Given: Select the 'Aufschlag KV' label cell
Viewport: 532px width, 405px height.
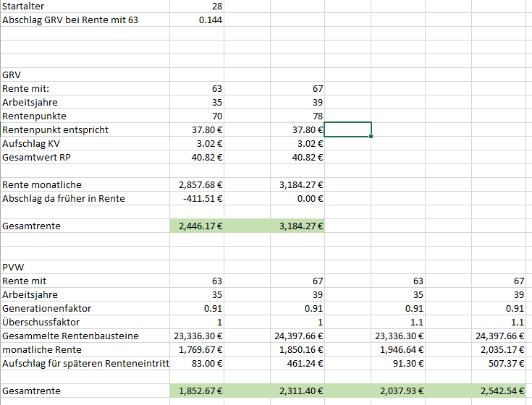Looking at the screenshot, I should [x=85, y=144].
